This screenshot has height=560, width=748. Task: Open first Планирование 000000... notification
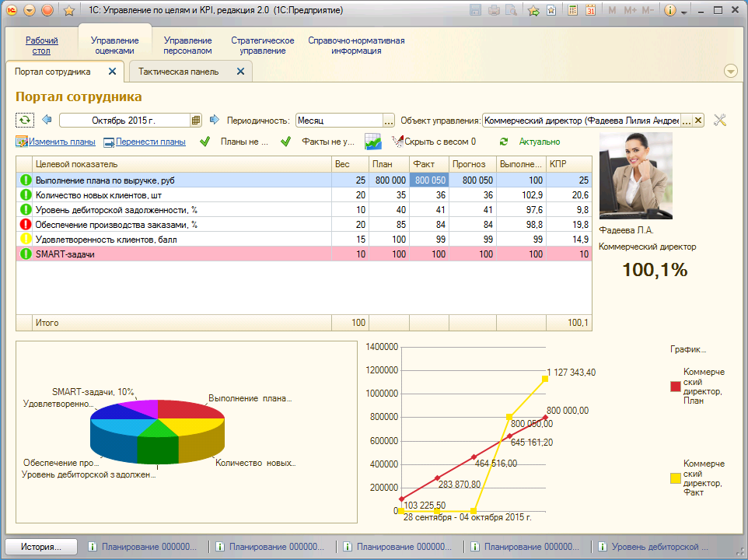[144, 547]
